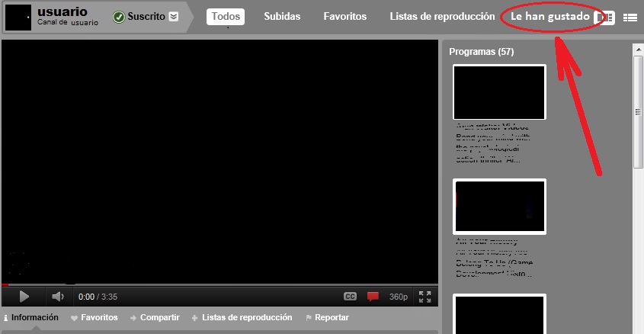This screenshot has height=334, width=644.
Task: Mute audio with the speaker icon
Action: (57, 296)
